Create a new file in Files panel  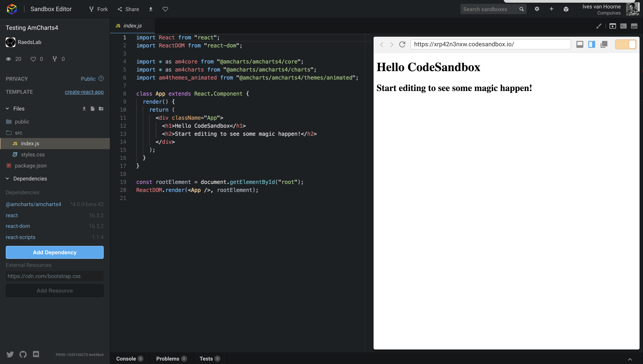92,109
